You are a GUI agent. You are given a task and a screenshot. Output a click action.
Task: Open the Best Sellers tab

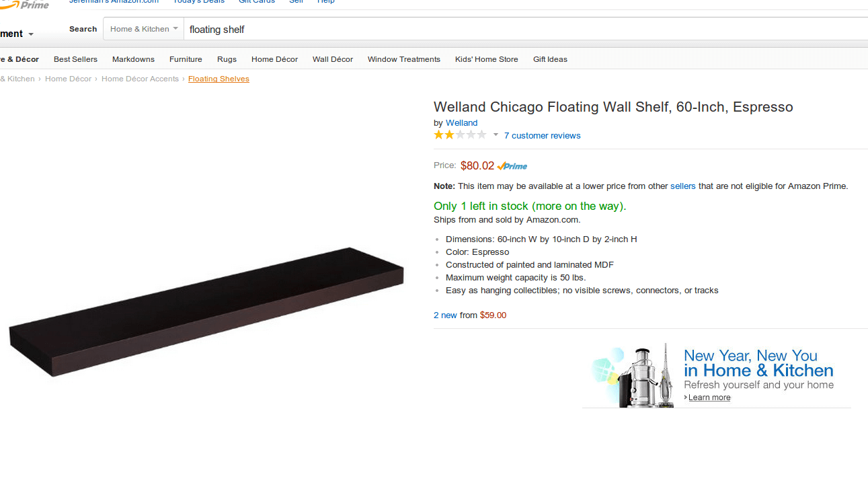(75, 59)
